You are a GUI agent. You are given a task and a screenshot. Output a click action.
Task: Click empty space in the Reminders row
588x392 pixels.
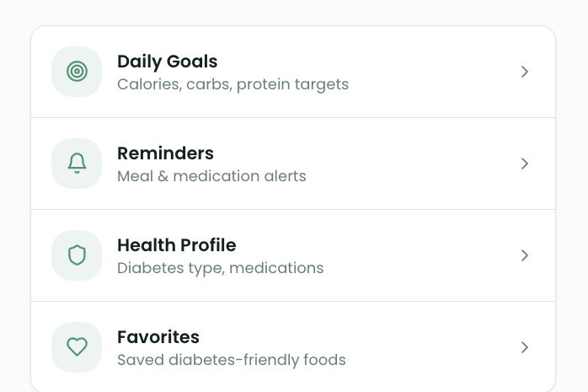[x=413, y=164]
